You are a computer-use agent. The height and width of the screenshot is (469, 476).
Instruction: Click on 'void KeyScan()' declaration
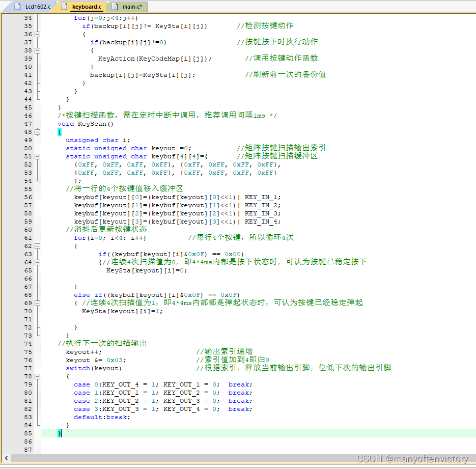pos(86,124)
